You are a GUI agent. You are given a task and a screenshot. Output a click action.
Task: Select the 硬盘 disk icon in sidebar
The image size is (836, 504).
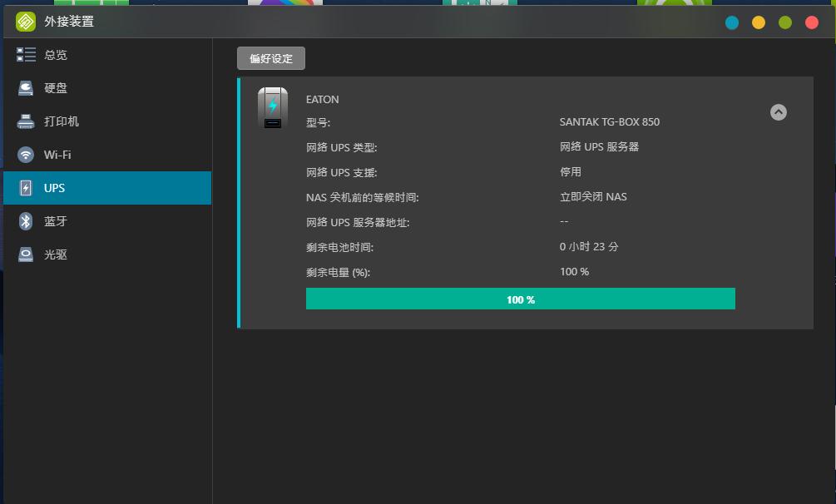[25, 87]
